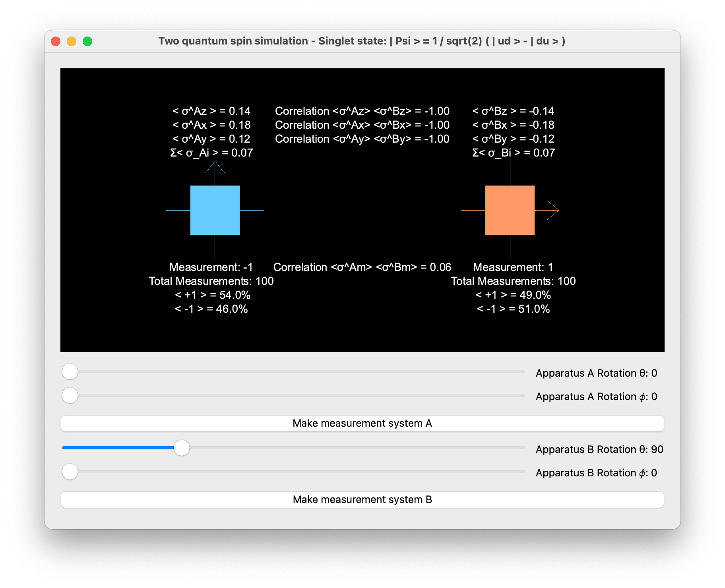Image resolution: width=725 pixels, height=588 pixels.
Task: Click 'Apparatus A Rotation θ: 0' label
Action: pyautogui.click(x=596, y=373)
